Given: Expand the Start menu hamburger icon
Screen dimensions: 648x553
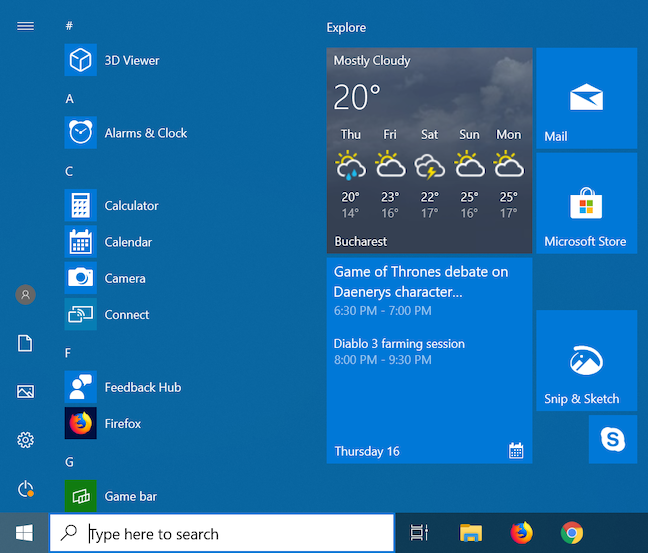Looking at the screenshot, I should coord(25,26).
